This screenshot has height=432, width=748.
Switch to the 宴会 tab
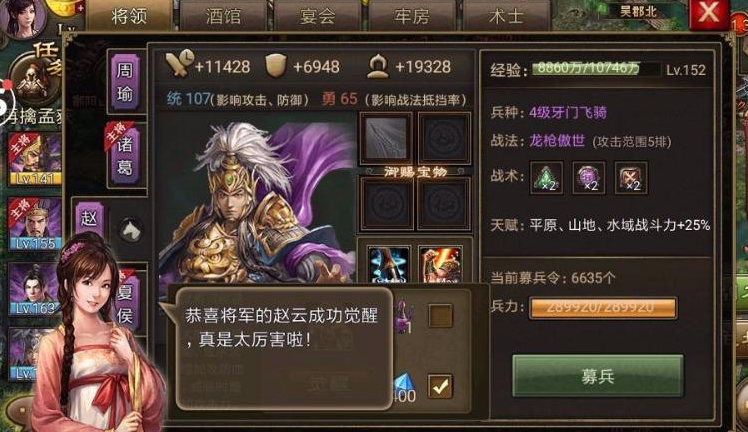coord(317,16)
